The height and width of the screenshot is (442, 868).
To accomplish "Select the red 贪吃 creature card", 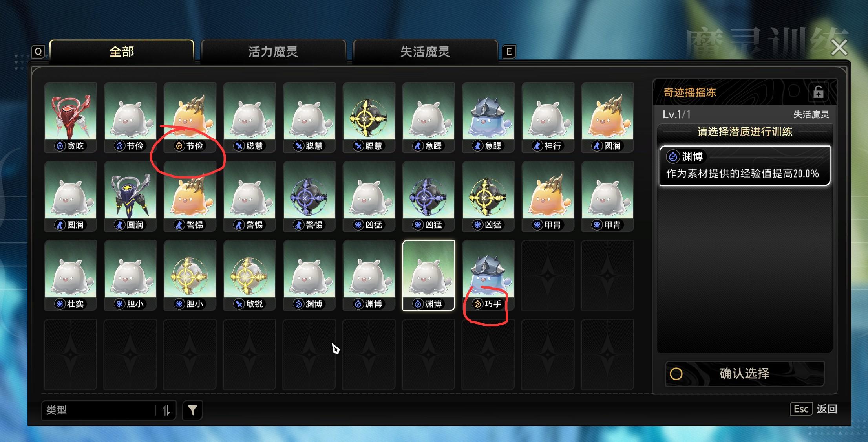I will pyautogui.click(x=71, y=117).
